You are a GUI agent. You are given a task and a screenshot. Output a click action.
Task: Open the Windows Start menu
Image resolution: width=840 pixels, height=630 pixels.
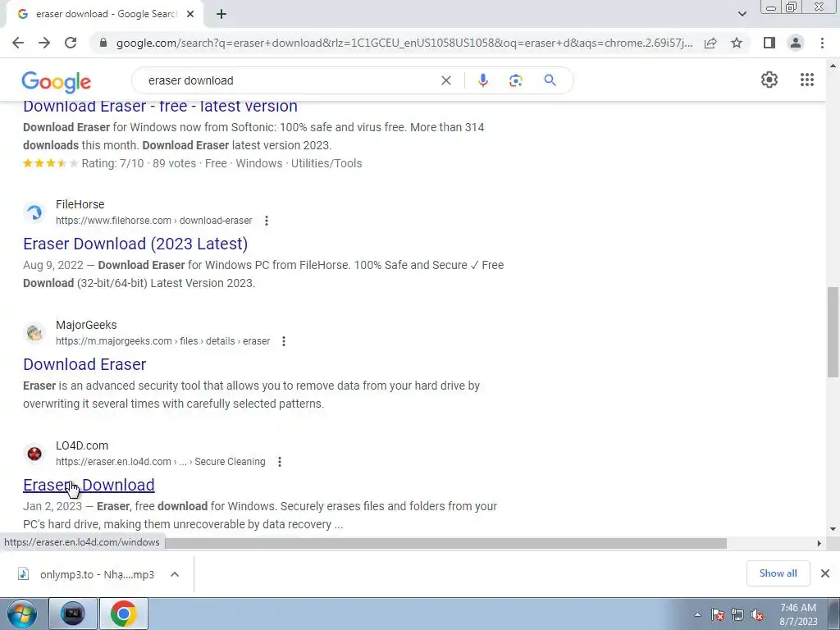click(x=22, y=614)
